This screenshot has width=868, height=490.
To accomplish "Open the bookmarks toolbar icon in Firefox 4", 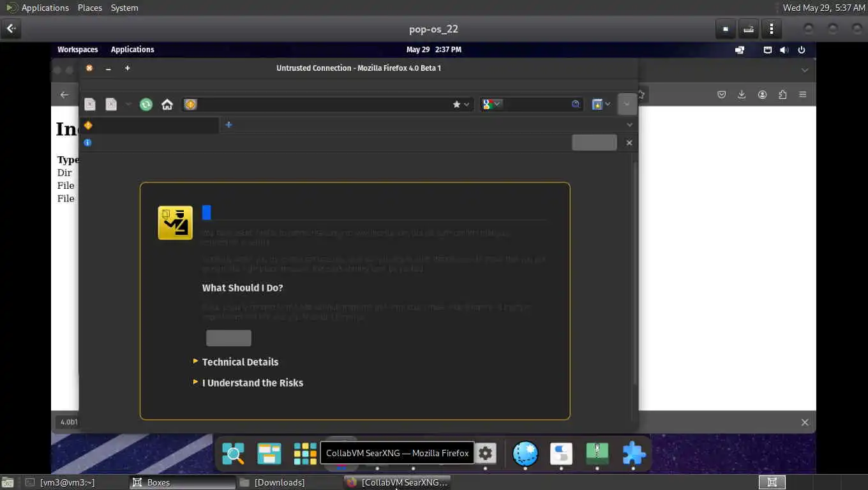I will click(597, 104).
